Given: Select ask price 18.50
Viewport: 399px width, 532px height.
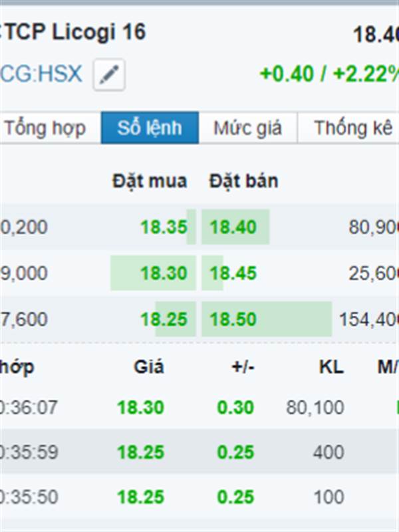Looking at the screenshot, I should 233,319.
